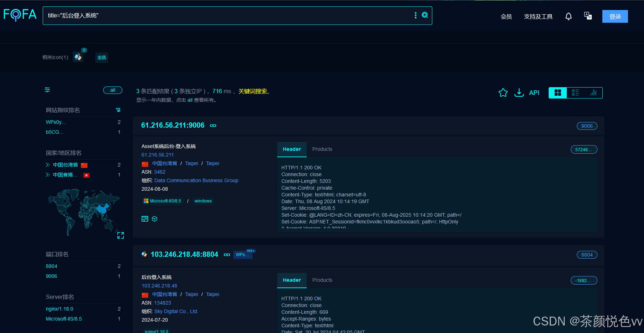
Task: Switch to statistics chart view
Action: pyautogui.click(x=593, y=92)
